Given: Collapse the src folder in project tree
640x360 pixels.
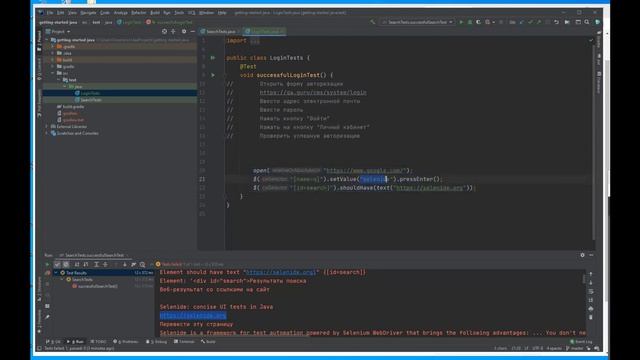Looking at the screenshot, I should tap(53, 73).
